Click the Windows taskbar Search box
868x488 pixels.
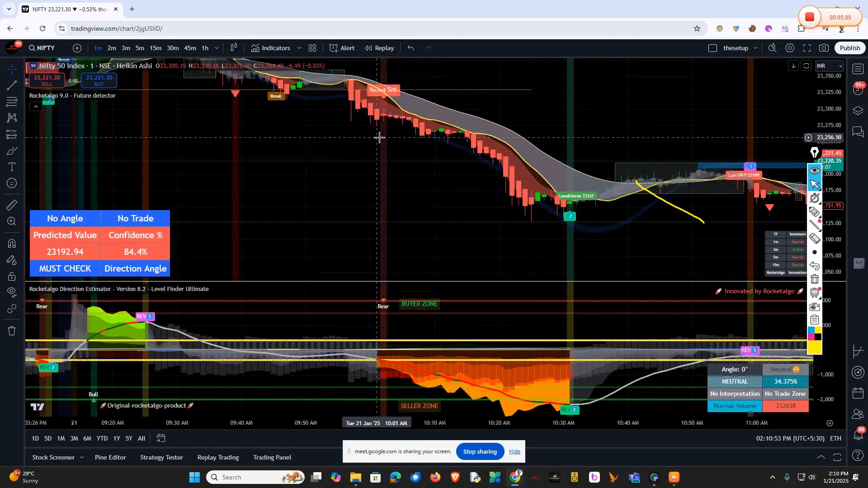click(255, 477)
